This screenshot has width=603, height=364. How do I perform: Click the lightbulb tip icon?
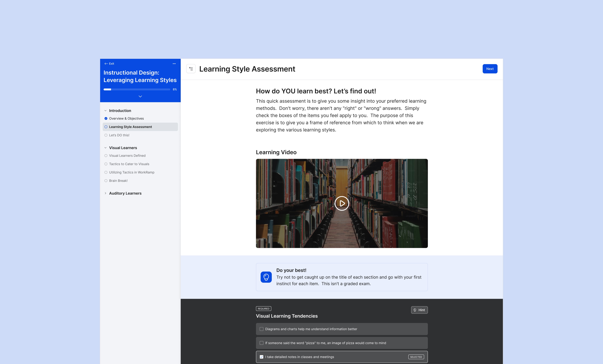pyautogui.click(x=266, y=277)
